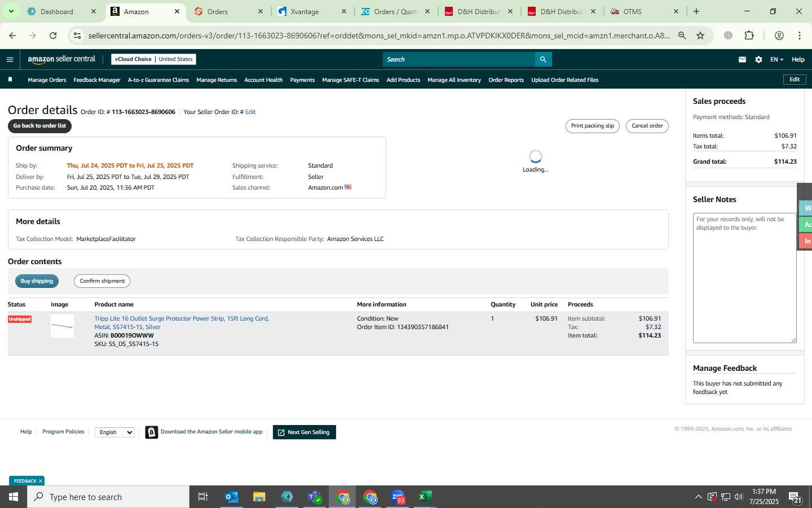Reload the current page
Image resolution: width=812 pixels, height=508 pixels.
pos(53,36)
